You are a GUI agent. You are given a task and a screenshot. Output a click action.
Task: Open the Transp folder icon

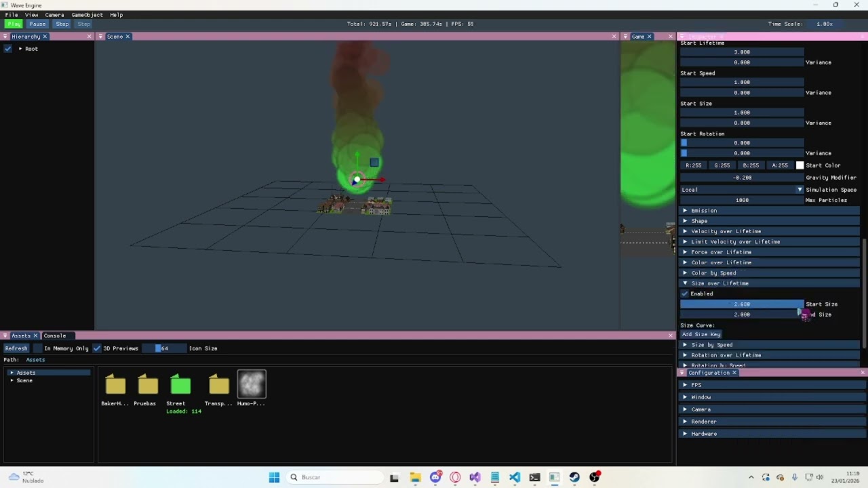[218, 384]
